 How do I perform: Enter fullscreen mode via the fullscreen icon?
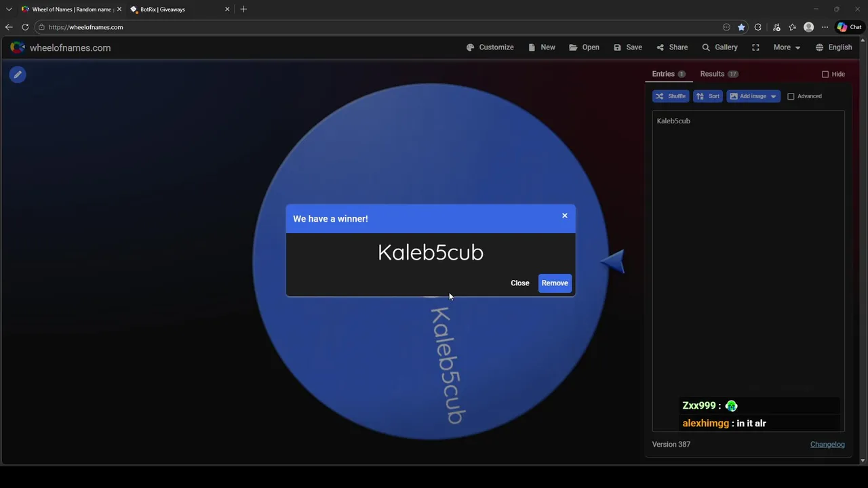(755, 47)
